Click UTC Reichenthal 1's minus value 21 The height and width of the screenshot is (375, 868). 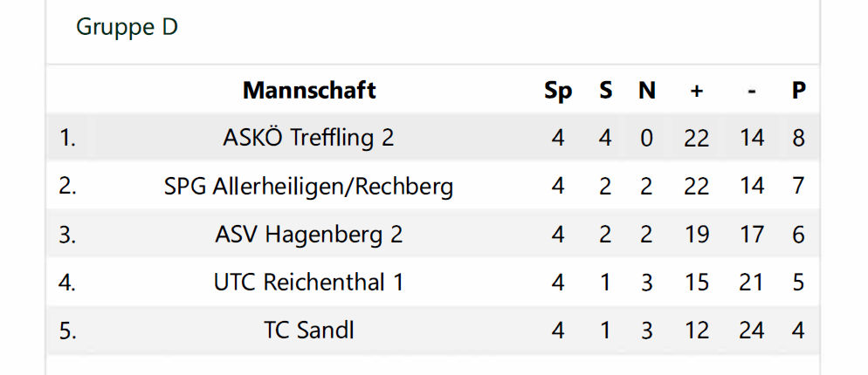(x=751, y=283)
